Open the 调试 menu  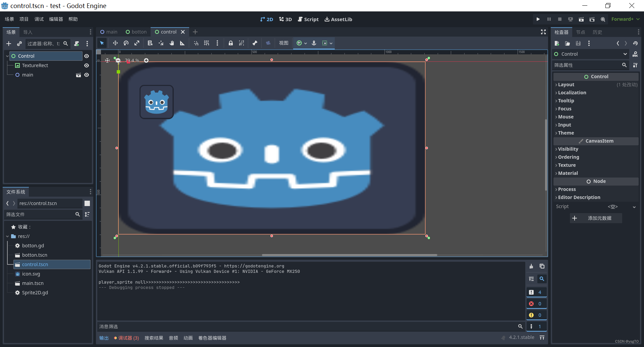tap(39, 19)
